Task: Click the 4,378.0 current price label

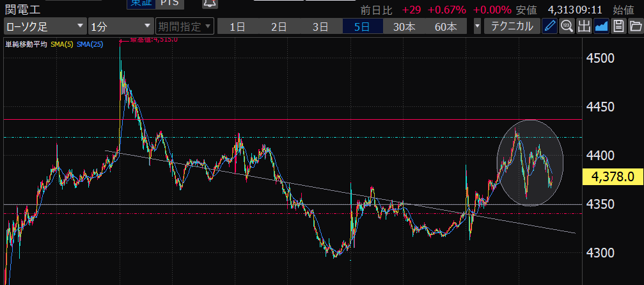Action: point(613,177)
